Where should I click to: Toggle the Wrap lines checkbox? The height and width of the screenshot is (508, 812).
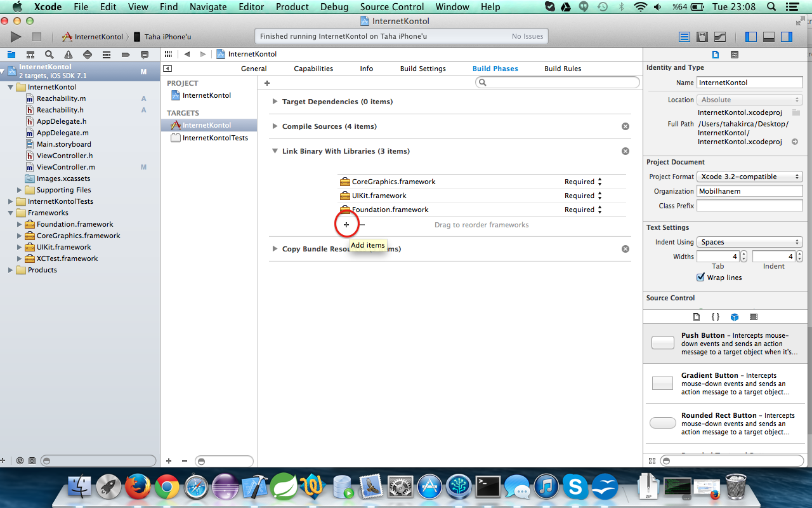pos(701,277)
